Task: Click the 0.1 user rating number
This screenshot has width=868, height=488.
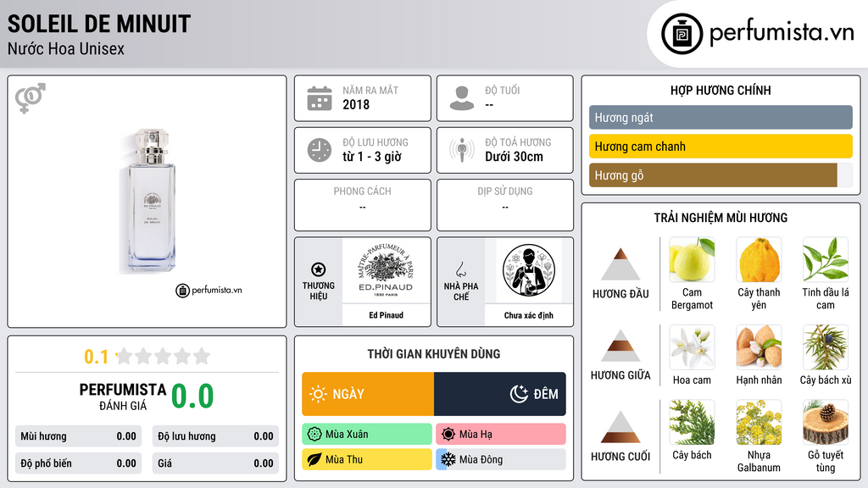Action: 97,357
